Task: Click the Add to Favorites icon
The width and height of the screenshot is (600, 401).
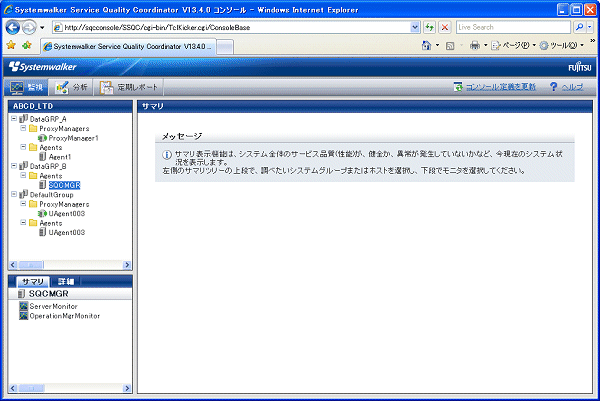Action: [x=26, y=46]
